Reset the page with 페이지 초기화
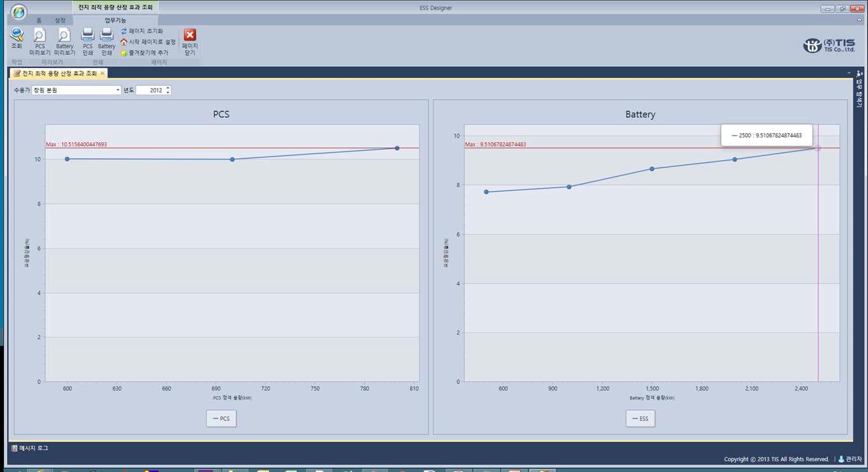Screen dimensions: 868x472 point(142,31)
